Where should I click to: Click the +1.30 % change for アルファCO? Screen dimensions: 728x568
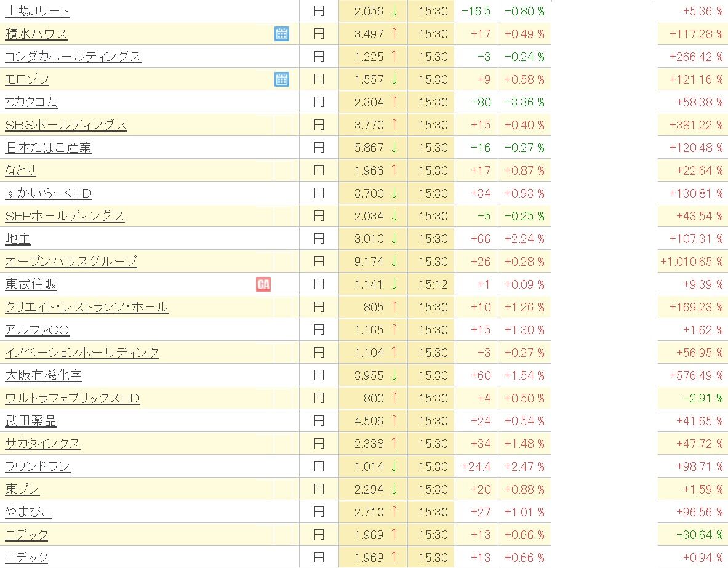coord(524,330)
